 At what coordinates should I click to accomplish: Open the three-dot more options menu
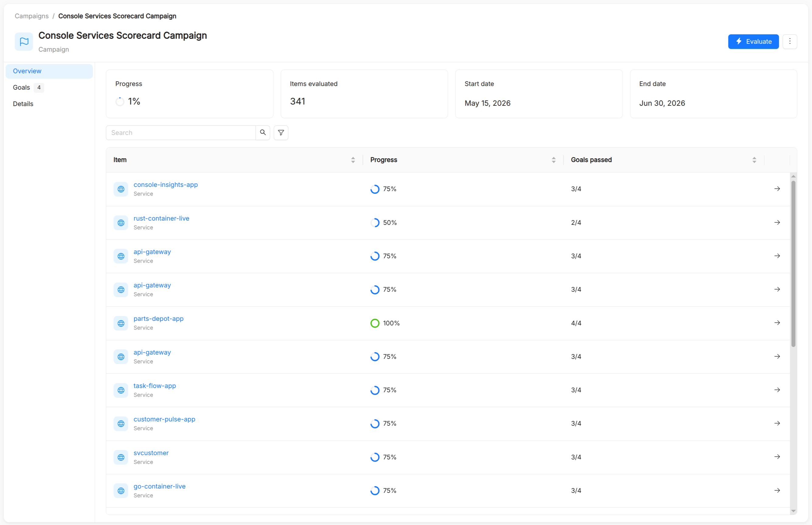pyautogui.click(x=790, y=42)
